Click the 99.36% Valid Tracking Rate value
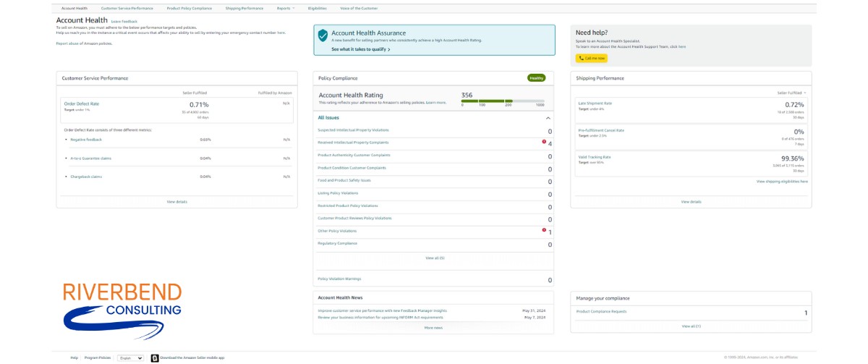 click(791, 158)
